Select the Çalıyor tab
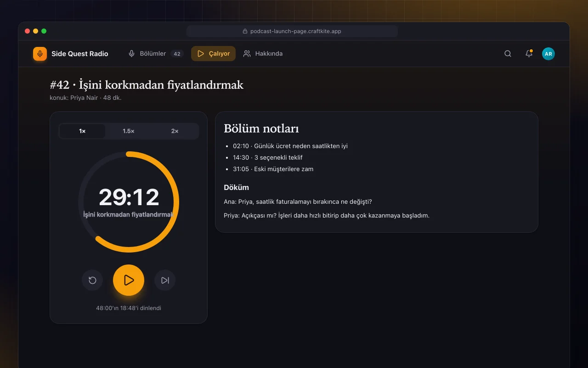 pos(213,54)
